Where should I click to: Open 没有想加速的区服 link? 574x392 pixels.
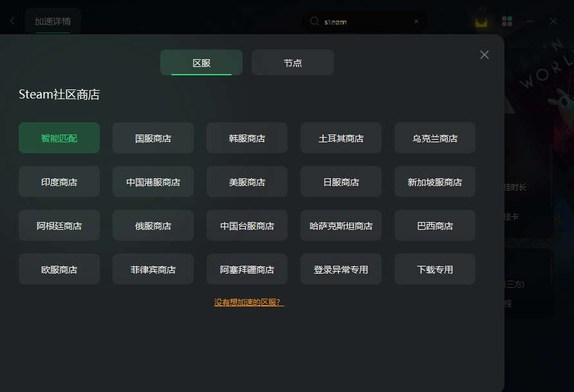click(249, 303)
